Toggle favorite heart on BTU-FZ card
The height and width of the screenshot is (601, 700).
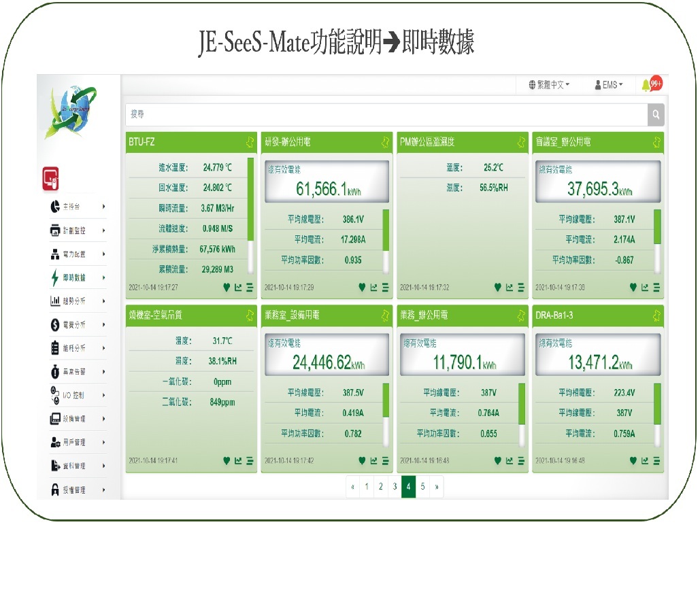point(227,288)
